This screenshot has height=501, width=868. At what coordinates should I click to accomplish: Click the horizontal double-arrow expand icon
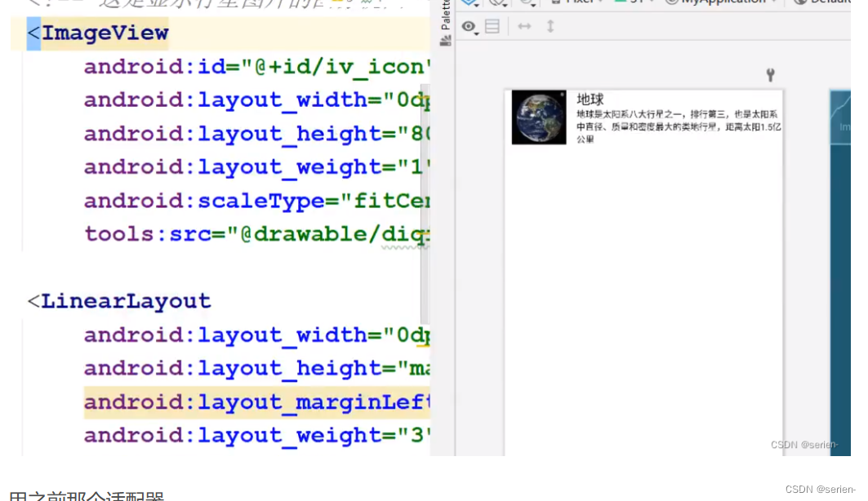point(524,26)
